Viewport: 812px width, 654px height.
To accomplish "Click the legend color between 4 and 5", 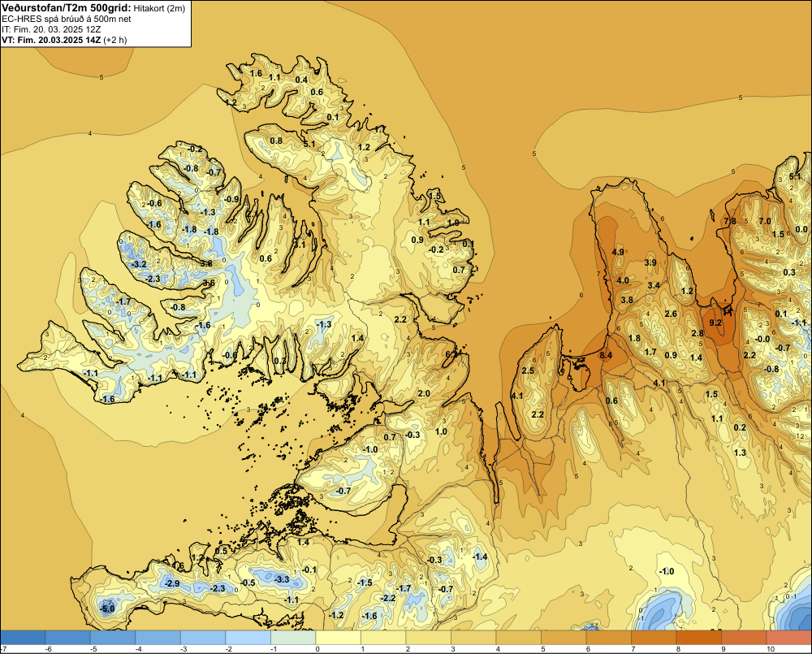I will [518, 637].
